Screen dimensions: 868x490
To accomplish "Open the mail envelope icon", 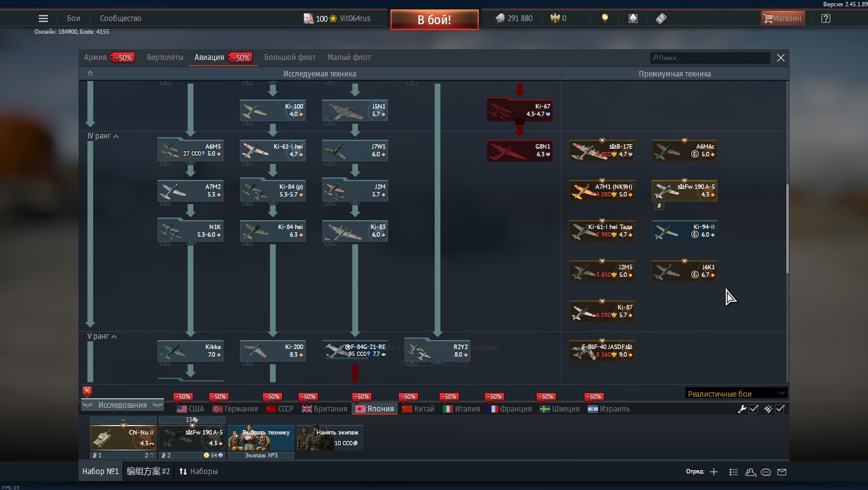I will coord(782,472).
